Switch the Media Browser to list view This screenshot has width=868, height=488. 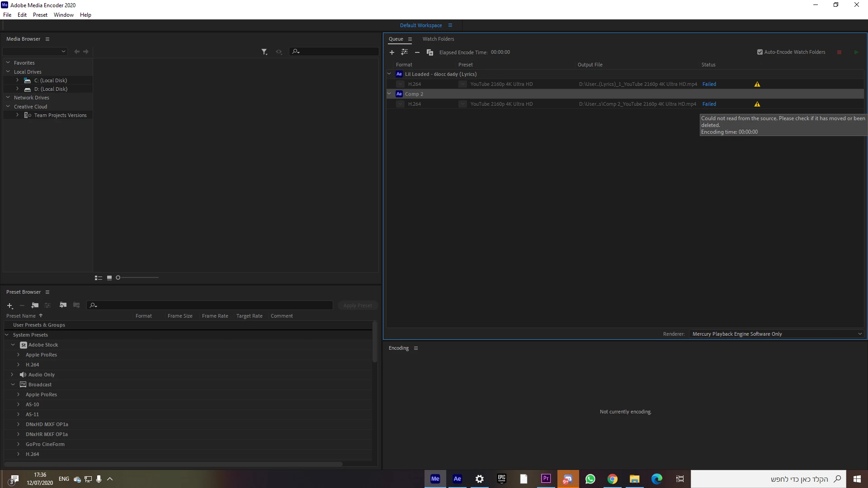click(x=98, y=278)
